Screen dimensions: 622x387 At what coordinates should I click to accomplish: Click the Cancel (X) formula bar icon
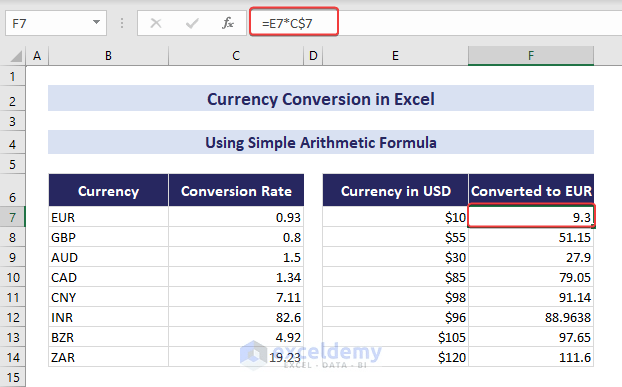(x=156, y=23)
